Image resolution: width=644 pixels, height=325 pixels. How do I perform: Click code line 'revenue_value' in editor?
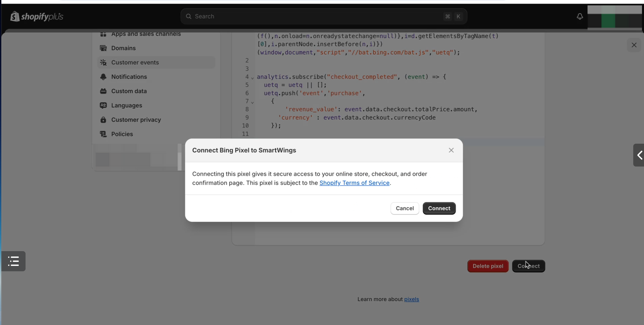pyautogui.click(x=381, y=109)
